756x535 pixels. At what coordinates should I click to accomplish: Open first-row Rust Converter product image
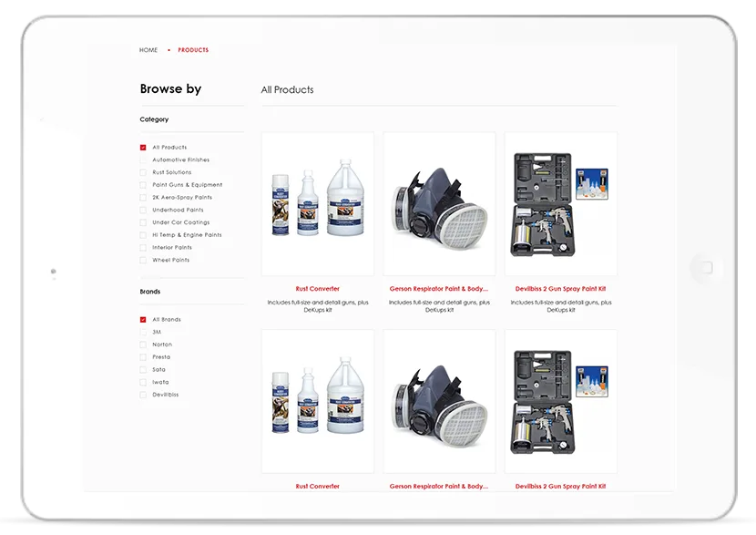click(318, 204)
